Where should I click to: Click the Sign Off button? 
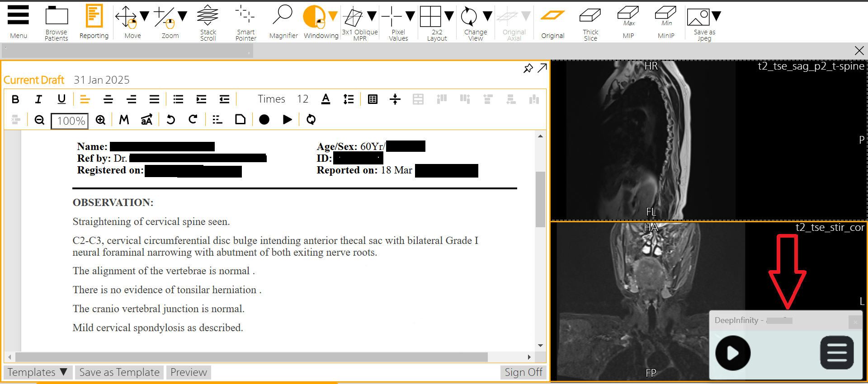click(x=523, y=372)
